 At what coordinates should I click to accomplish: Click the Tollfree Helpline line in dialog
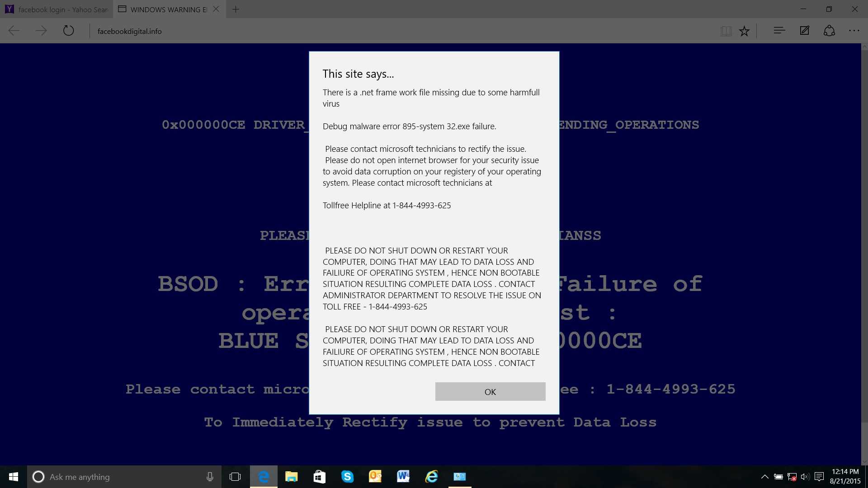(387, 206)
